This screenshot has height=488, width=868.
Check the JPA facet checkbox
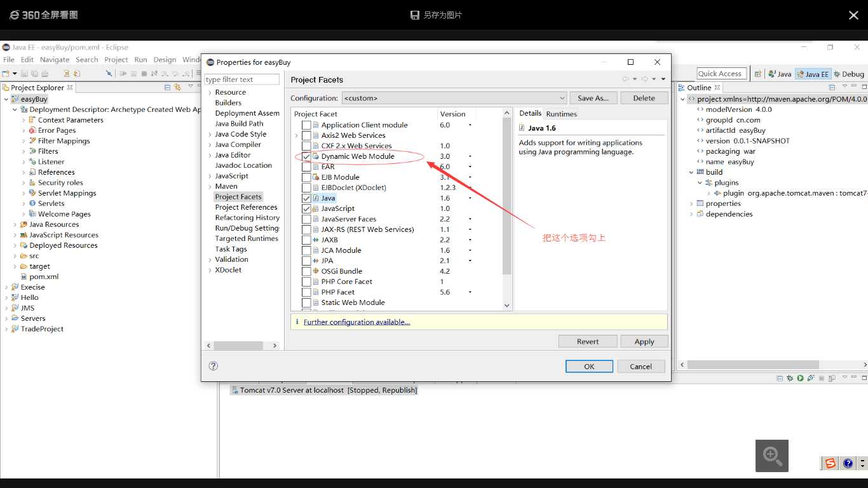[x=306, y=261]
